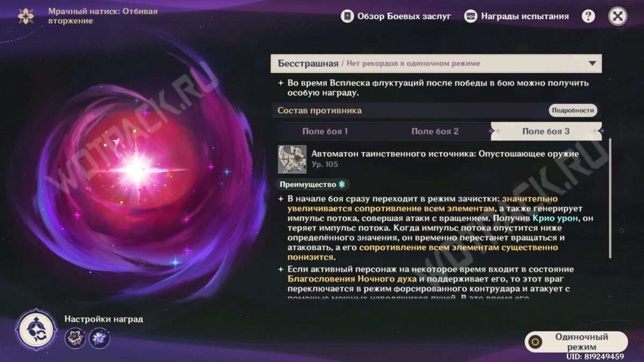The height and width of the screenshot is (362, 644).
Task: Click the chest icon beside Награды испытания
Action: [x=471, y=16]
